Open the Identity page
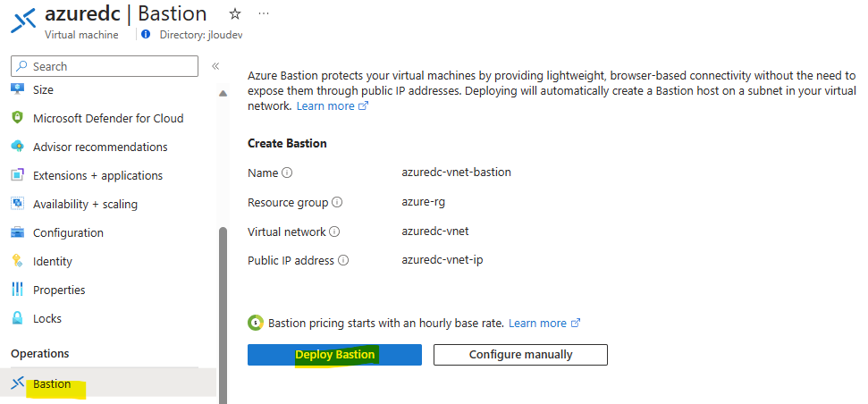Screen dimensions: 868x404 pyautogui.click(x=53, y=262)
